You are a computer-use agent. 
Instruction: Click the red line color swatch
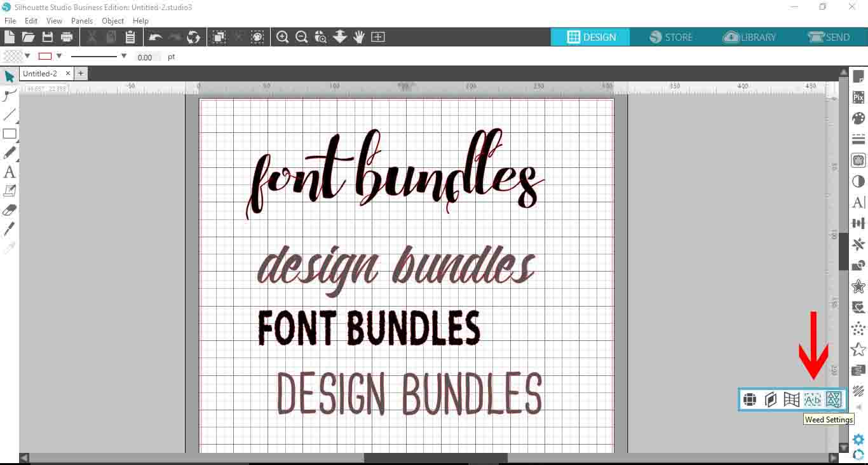point(45,56)
